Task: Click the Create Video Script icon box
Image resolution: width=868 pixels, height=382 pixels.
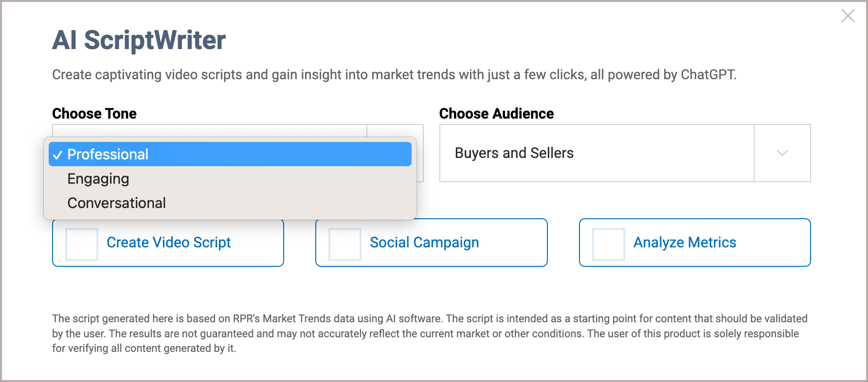Action: 82,244
